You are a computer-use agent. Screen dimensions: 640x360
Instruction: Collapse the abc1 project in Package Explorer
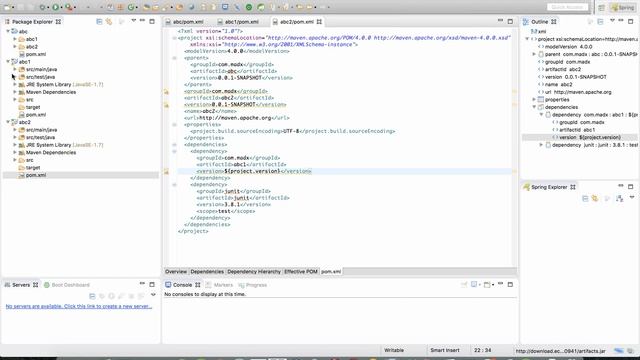[x=8, y=62]
